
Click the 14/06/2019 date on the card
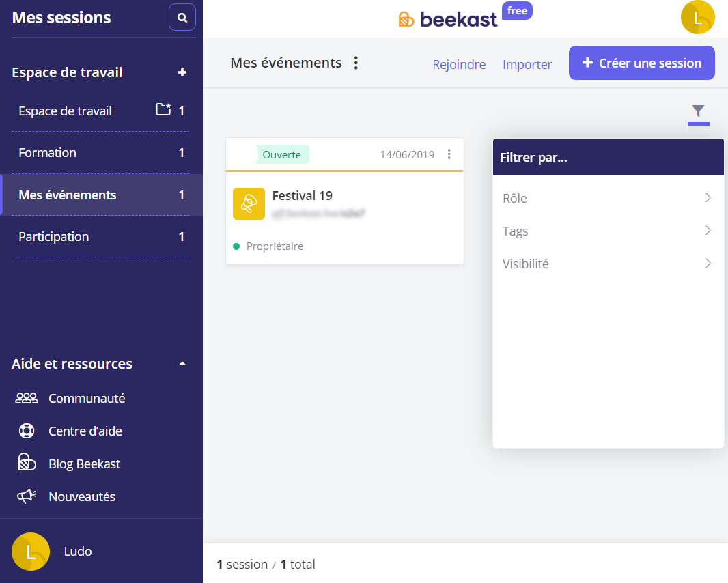pos(407,154)
